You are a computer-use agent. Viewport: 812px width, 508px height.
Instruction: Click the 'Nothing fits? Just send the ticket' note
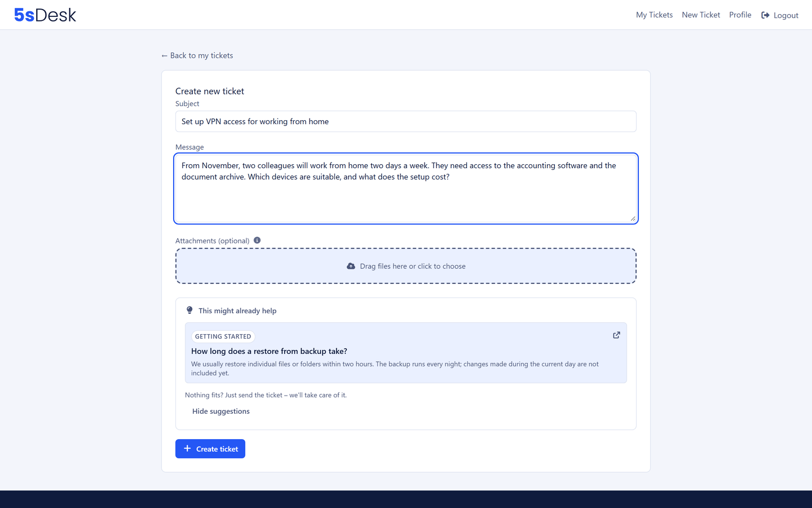coord(266,395)
